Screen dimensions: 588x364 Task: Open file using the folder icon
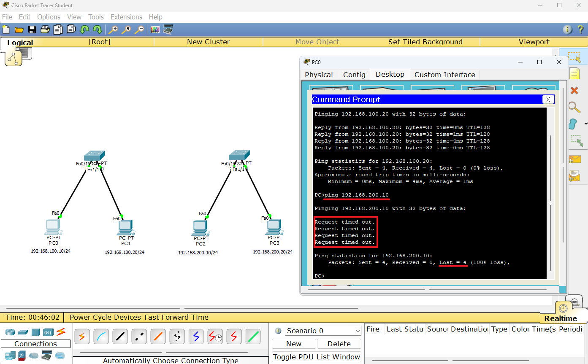(x=19, y=30)
